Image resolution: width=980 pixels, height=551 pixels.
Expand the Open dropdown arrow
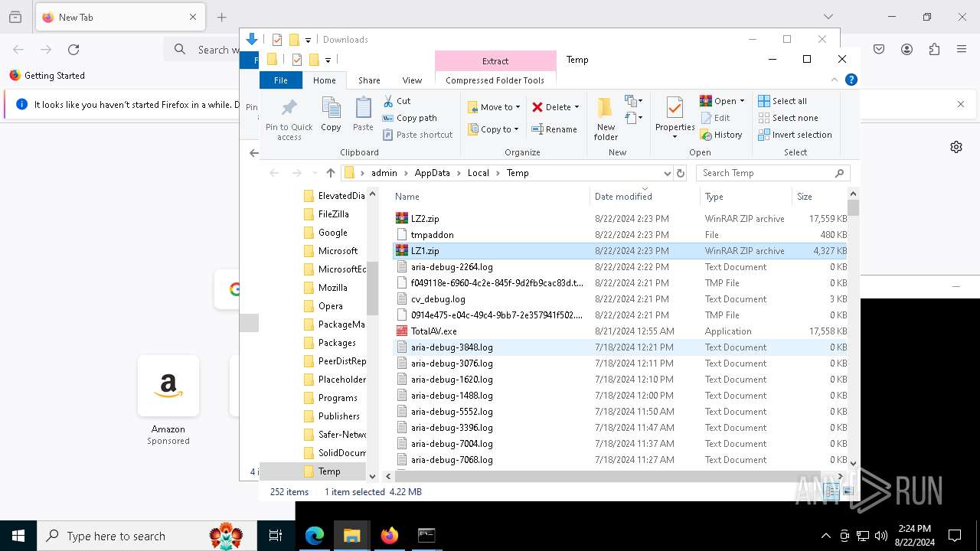[742, 101]
